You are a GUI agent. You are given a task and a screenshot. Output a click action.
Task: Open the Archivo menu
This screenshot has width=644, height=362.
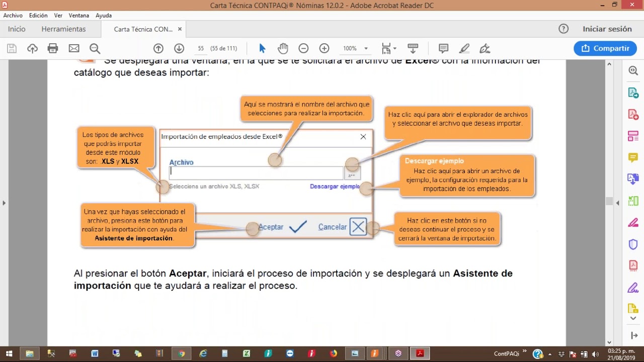coord(13,16)
